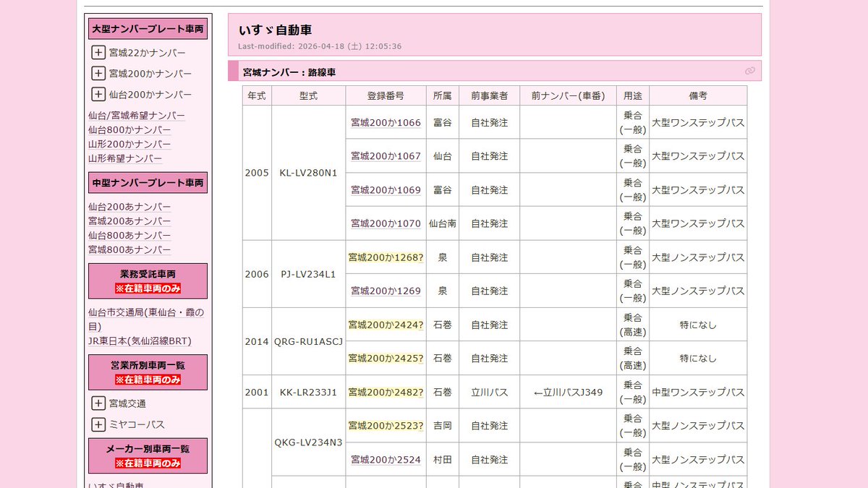Viewport: 868px width, 488px height.
Task: Click the 中型ワンステップバス remarks cell
Action: (x=698, y=393)
